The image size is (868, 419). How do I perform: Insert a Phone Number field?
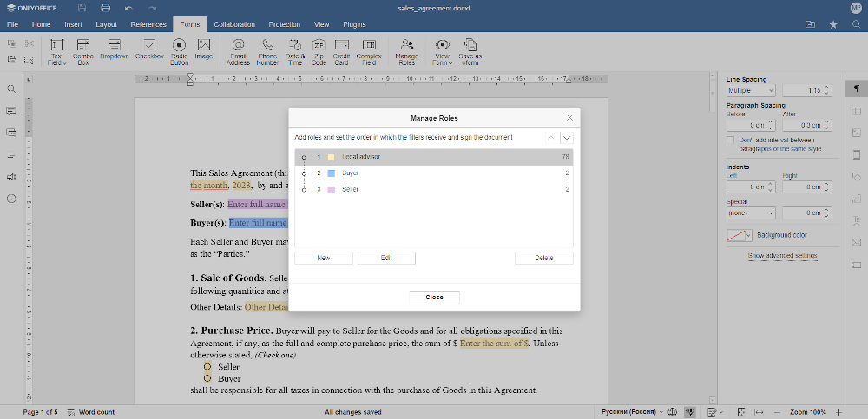pyautogui.click(x=266, y=47)
